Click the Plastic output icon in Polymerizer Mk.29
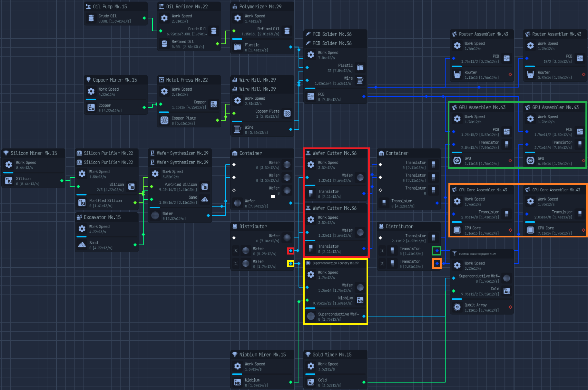The width and height of the screenshot is (588, 390). [238, 47]
